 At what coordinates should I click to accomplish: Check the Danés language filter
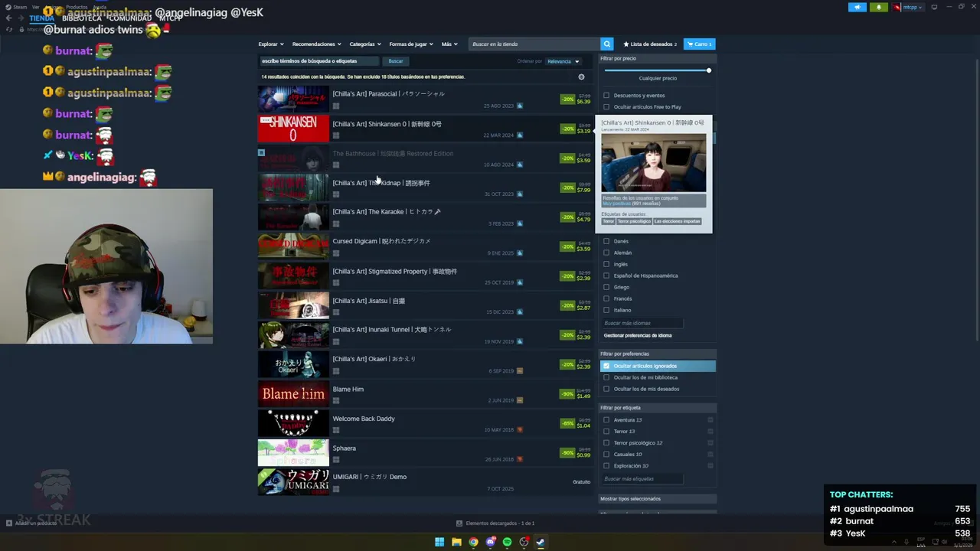[606, 241]
